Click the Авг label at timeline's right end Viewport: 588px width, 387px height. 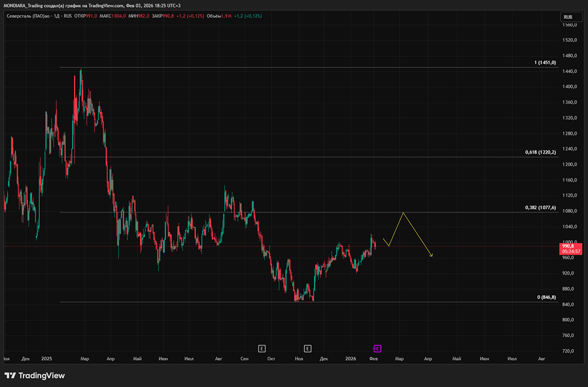(x=541, y=358)
